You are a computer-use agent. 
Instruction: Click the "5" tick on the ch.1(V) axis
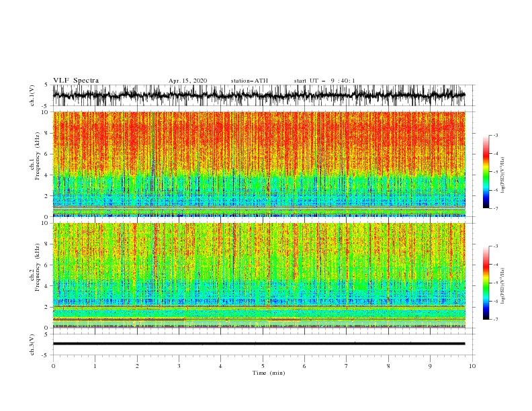tap(46, 85)
